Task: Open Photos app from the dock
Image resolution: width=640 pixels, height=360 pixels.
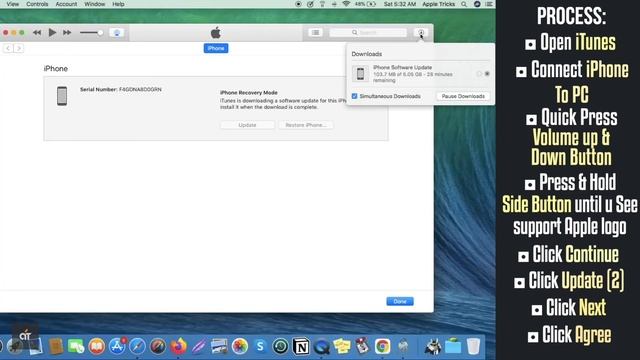Action: (240, 346)
